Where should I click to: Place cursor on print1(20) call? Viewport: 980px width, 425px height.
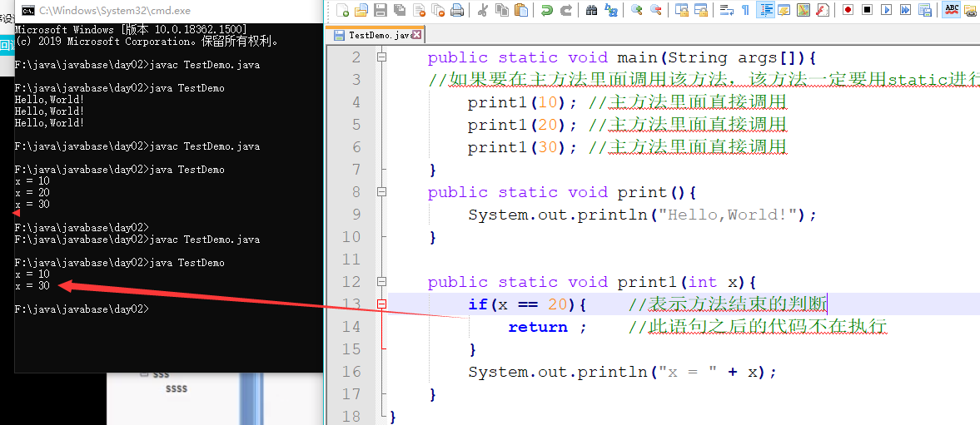tap(523, 125)
